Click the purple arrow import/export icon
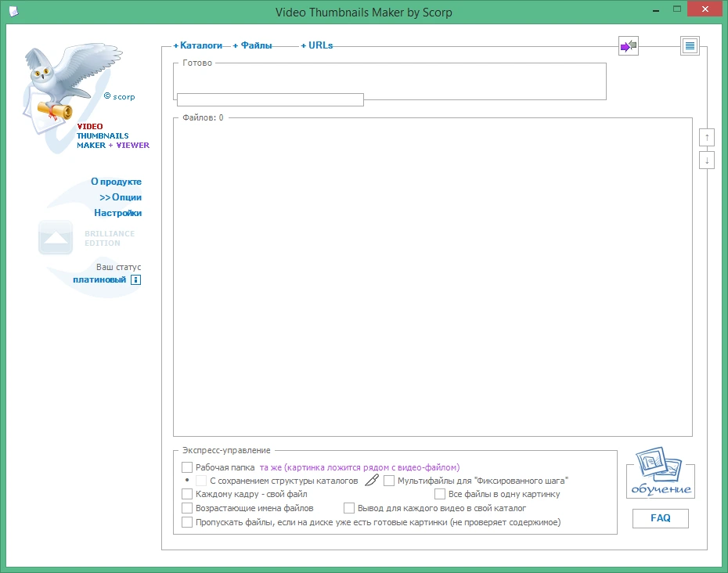The width and height of the screenshot is (728, 573). tap(628, 45)
